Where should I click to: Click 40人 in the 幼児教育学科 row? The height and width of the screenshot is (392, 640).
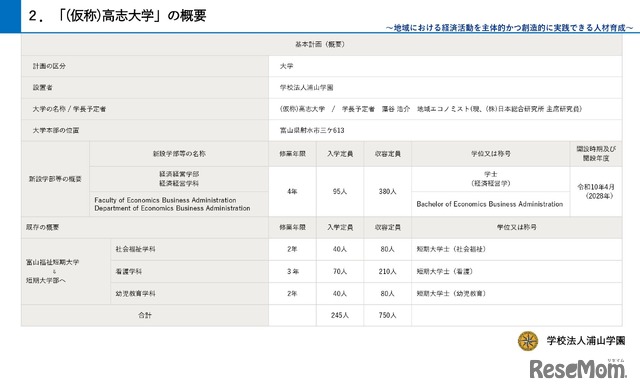point(340,293)
